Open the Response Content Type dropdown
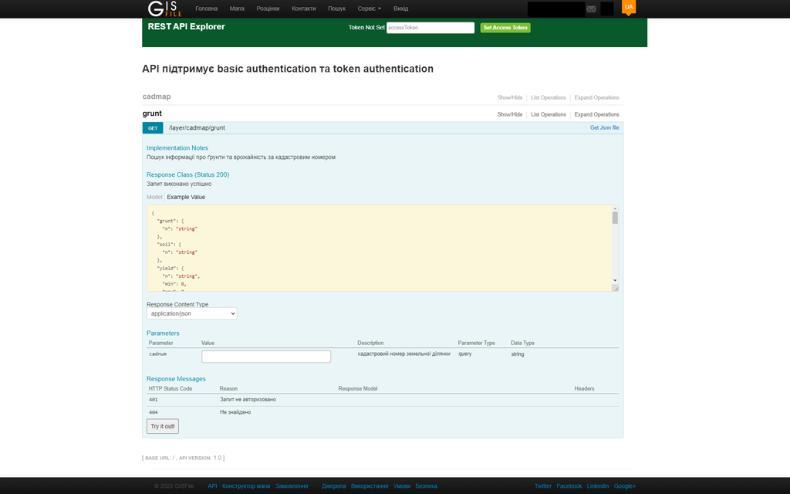The image size is (790, 494). [192, 314]
